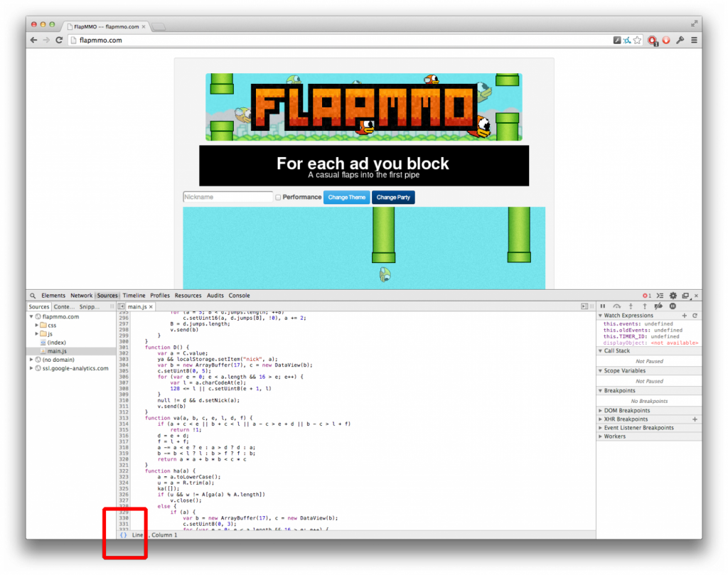Switch to the Network panel
The image size is (728, 575).
[x=81, y=296]
